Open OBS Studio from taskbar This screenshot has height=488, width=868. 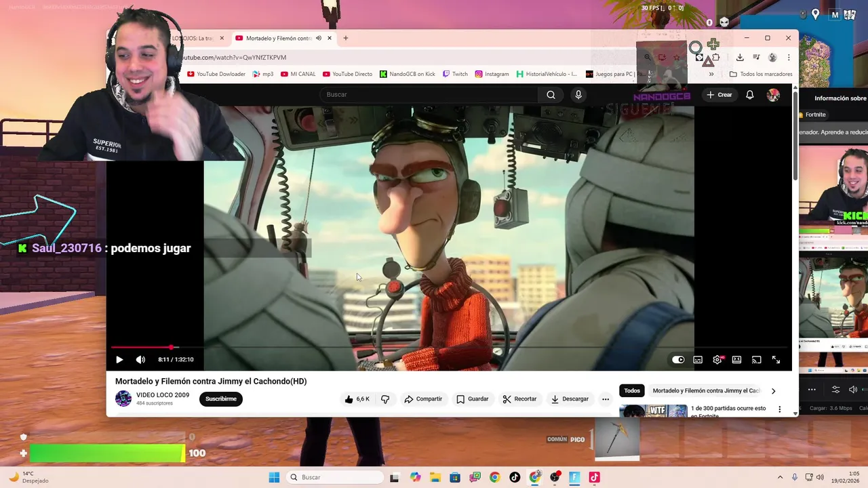tap(555, 477)
